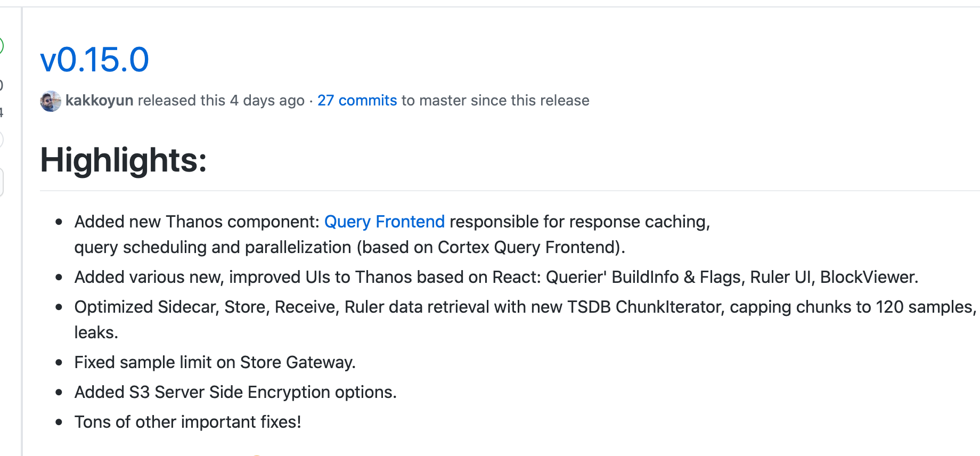Click kakkoyun's profile avatar picture
Screen dimensions: 980x456
point(50,101)
